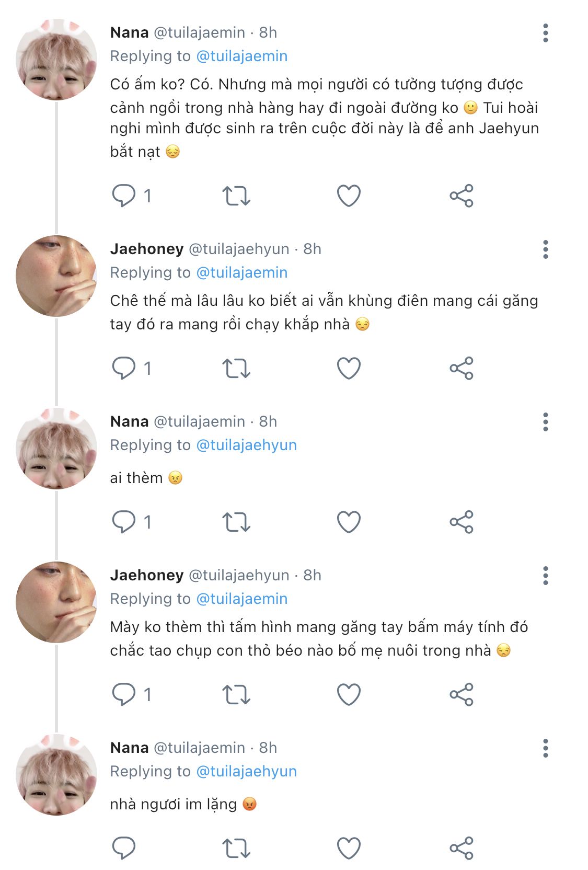The width and height of the screenshot is (588, 870).
Task: Share Nana's first tweet in the thread
Action: coord(461,196)
